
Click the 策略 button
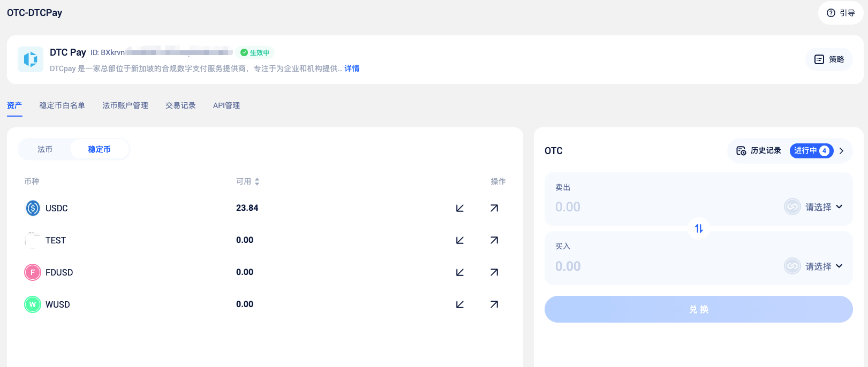coord(829,59)
